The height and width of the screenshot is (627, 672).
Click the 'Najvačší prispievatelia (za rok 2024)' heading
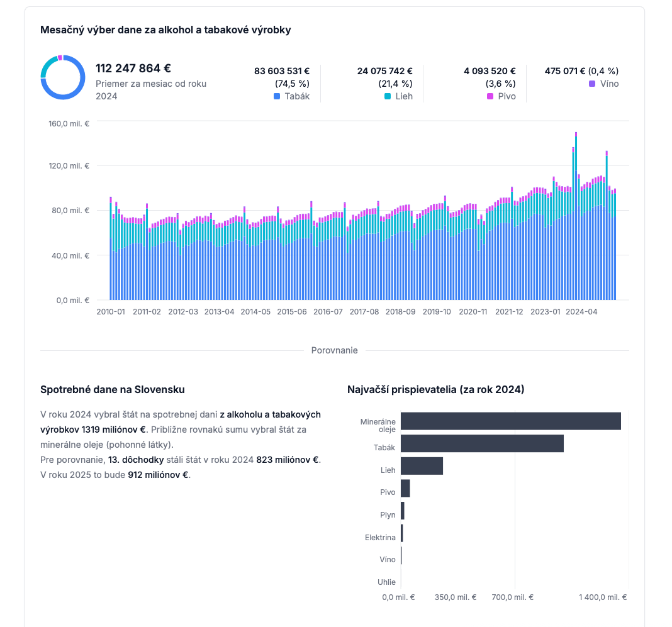point(435,389)
